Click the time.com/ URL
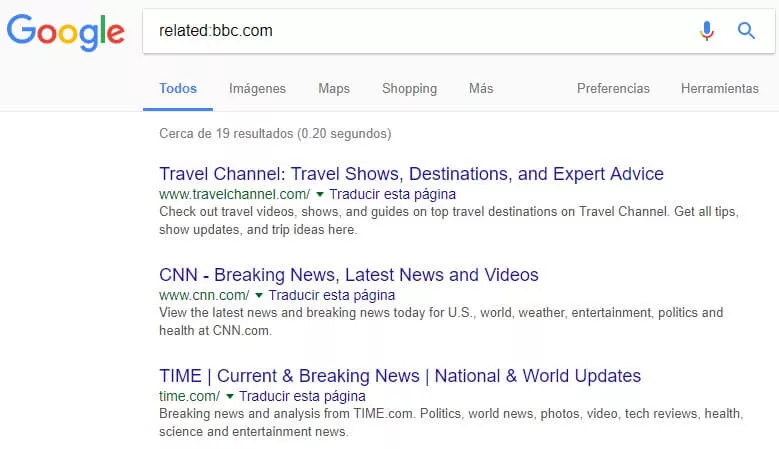779x449 pixels. click(x=189, y=396)
